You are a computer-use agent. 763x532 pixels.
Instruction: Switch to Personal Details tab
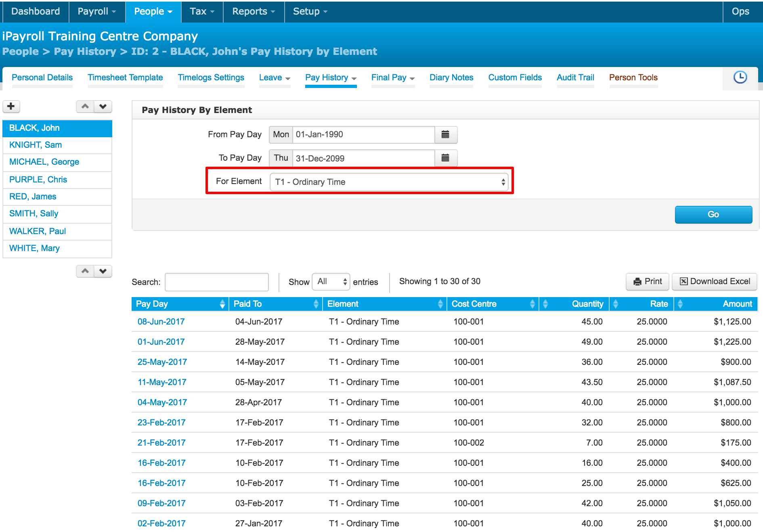(x=42, y=77)
